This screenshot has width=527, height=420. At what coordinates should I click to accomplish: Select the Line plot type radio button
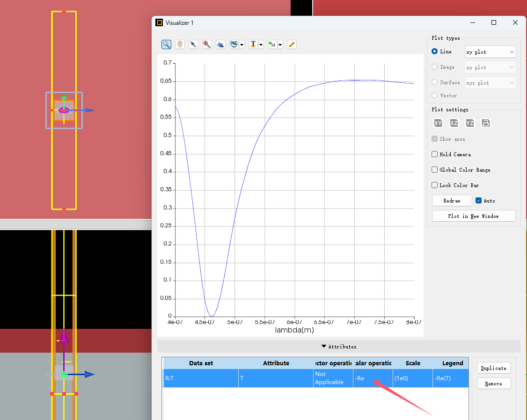click(x=435, y=51)
